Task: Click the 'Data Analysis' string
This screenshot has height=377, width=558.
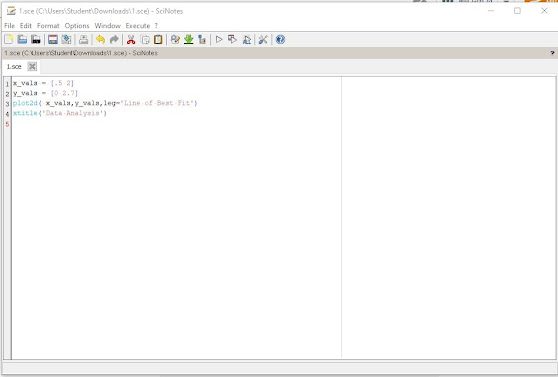Action: pyautogui.click(x=72, y=113)
